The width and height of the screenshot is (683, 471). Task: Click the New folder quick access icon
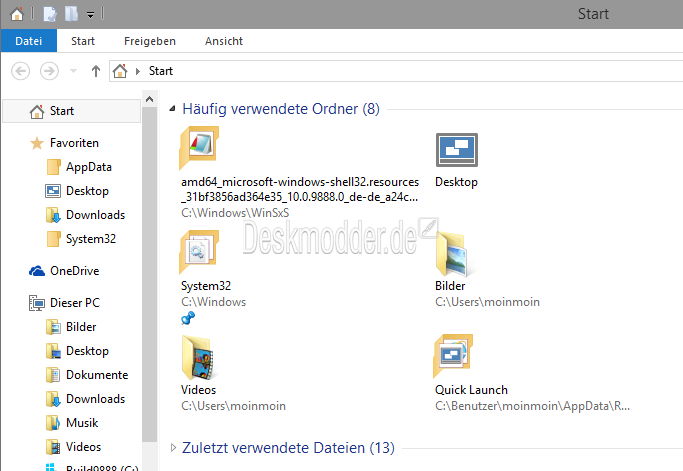pyautogui.click(x=71, y=14)
